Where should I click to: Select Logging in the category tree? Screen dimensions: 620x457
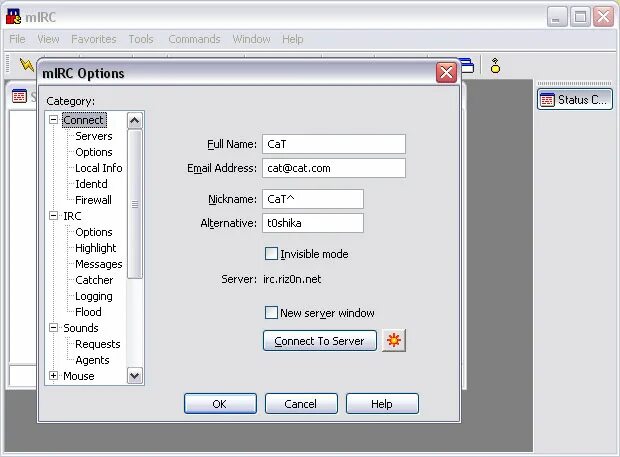[x=94, y=296]
